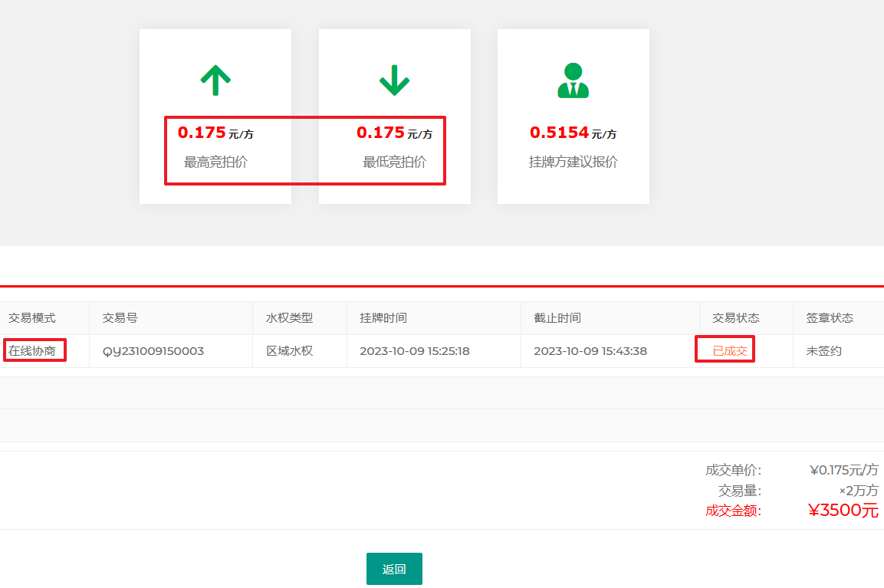The image size is (884, 588).
Task: Click the ¥3500元 transaction amount
Action: pos(843,511)
